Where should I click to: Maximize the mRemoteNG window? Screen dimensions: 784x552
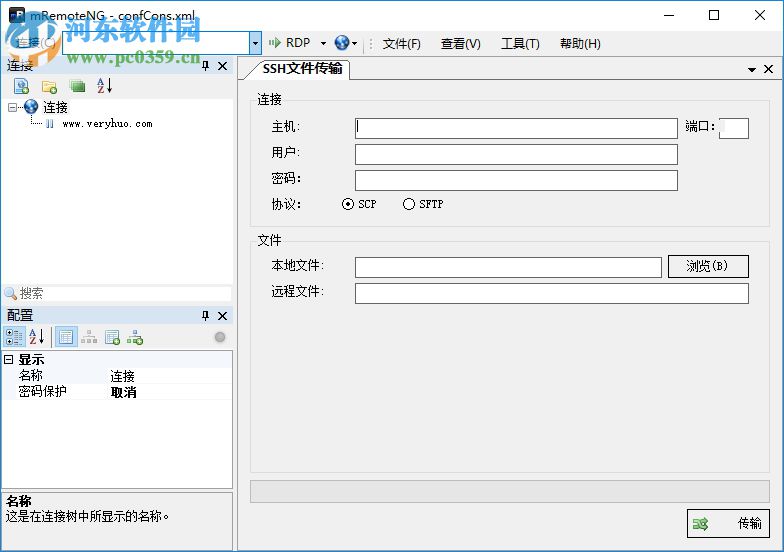click(x=714, y=16)
